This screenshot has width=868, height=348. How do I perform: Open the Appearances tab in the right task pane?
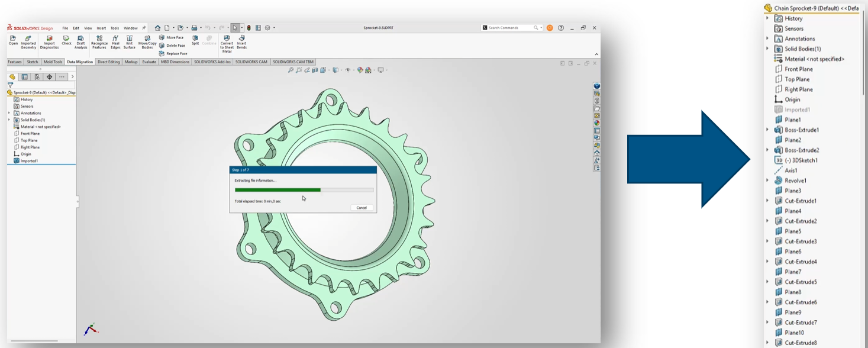pos(597,123)
